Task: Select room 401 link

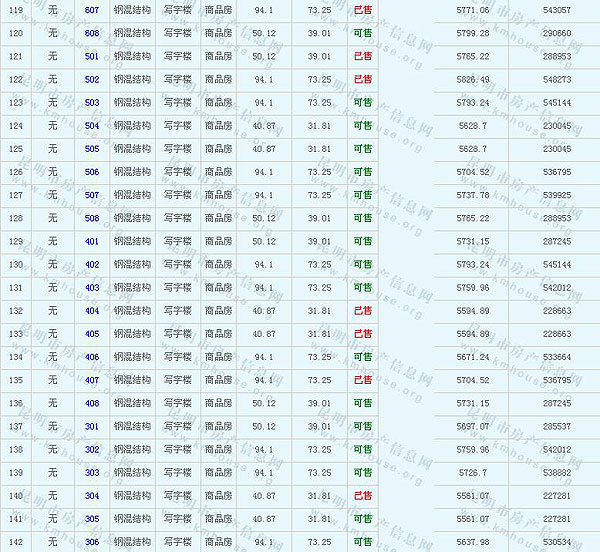Action: click(x=92, y=241)
